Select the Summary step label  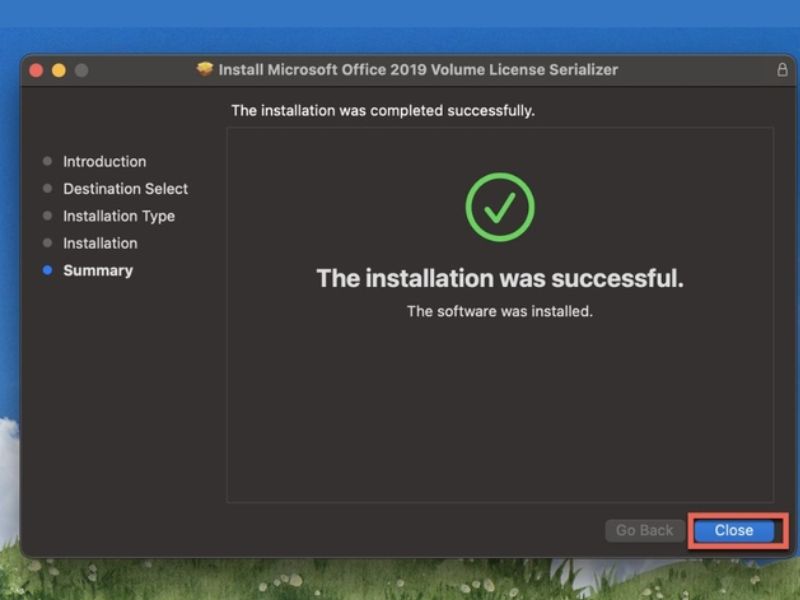tap(98, 270)
